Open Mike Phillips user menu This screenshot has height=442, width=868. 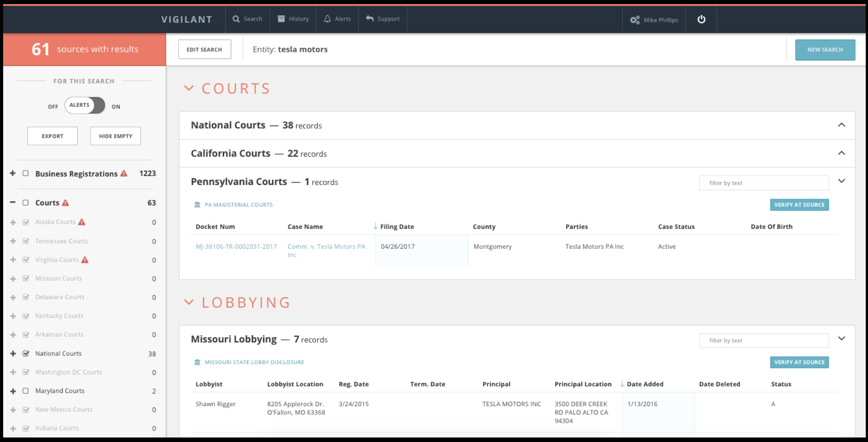654,20
